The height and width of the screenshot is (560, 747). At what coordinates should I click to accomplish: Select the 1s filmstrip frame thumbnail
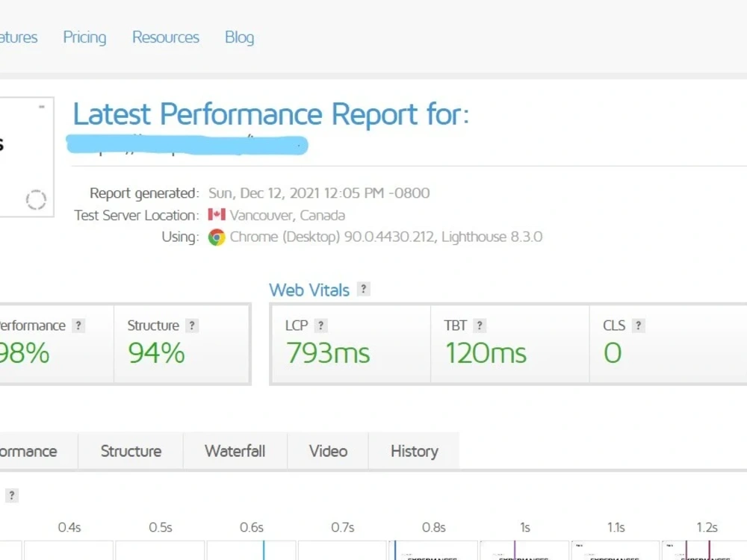coord(524,550)
